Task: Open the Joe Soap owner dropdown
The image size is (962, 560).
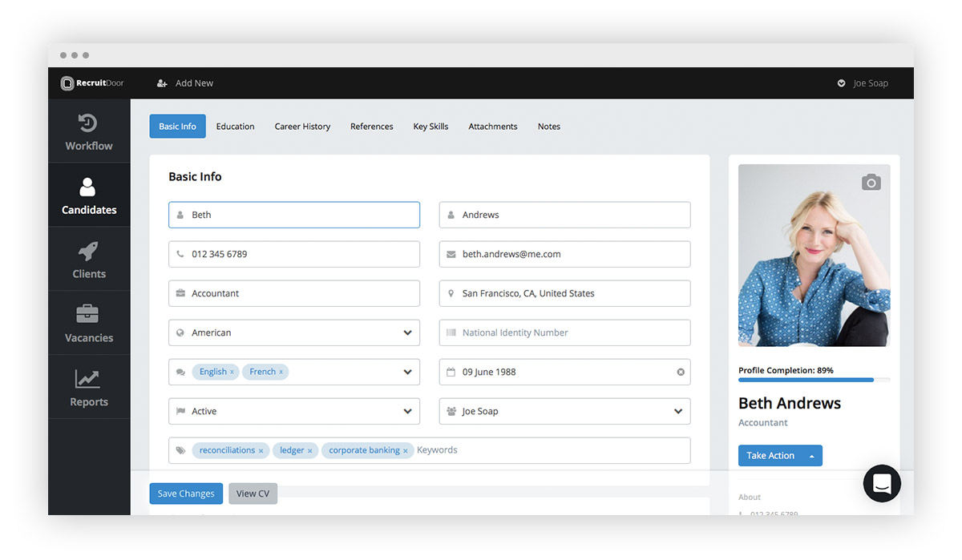Action: 678,411
